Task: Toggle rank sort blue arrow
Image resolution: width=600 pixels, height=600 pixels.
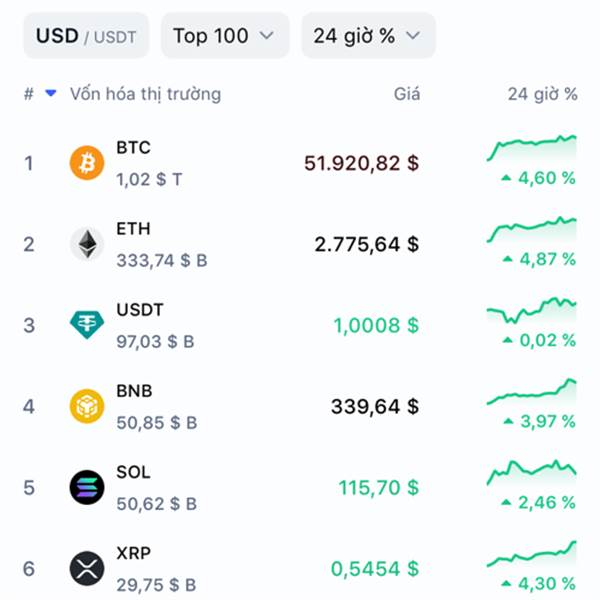Action: tap(51, 93)
